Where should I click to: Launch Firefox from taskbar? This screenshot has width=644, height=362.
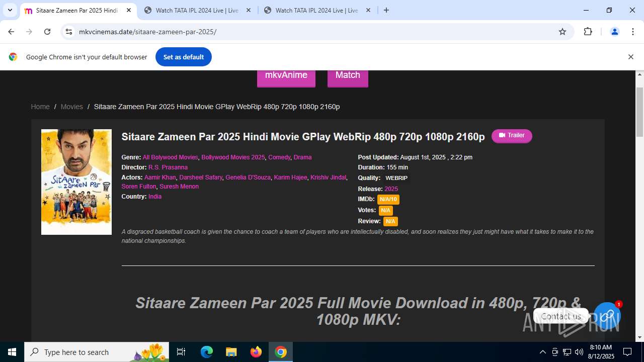pos(256,352)
